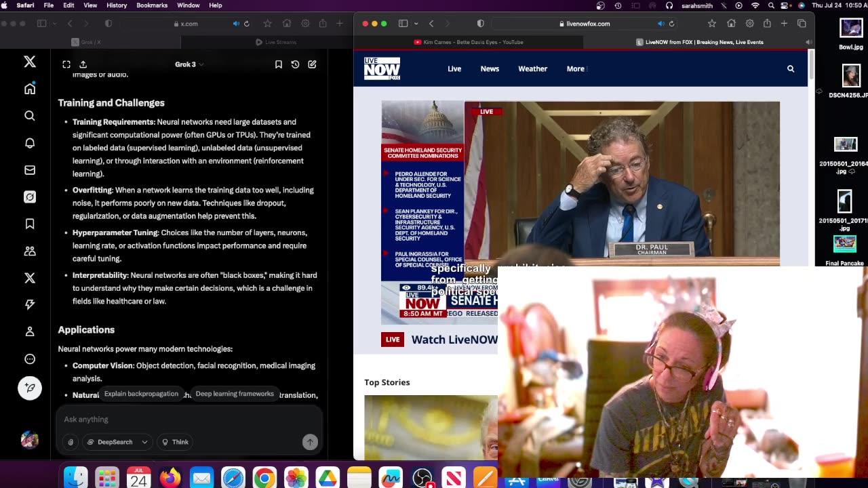This screenshot has height=488, width=868.
Task: Toggle sidebar in livenowfox Safari window
Action: point(403,24)
